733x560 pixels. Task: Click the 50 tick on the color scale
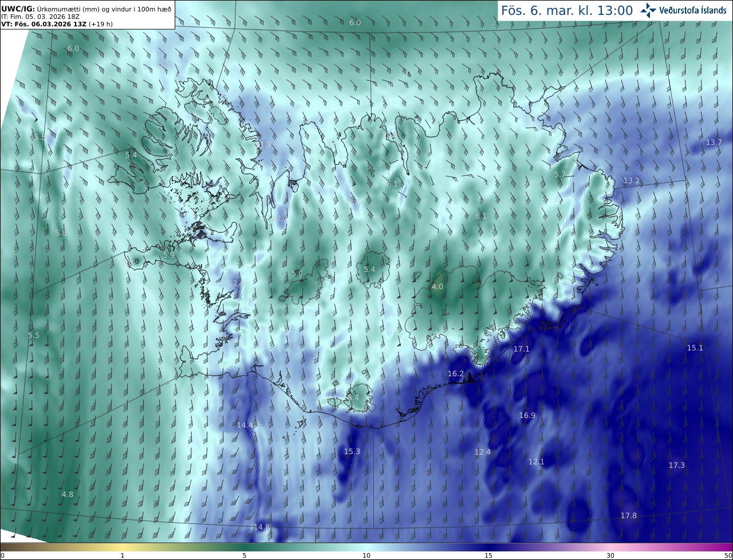(728, 555)
